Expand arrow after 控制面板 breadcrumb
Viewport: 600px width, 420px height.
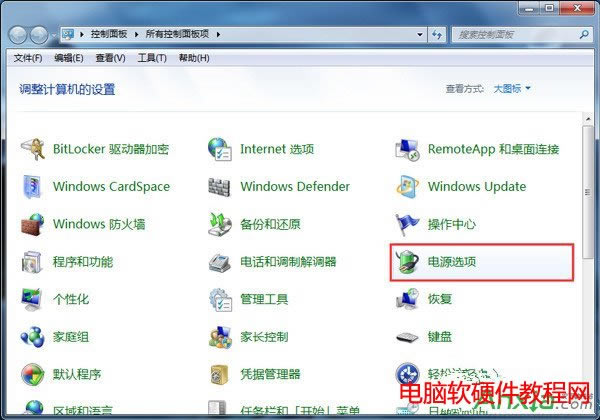[x=137, y=34]
